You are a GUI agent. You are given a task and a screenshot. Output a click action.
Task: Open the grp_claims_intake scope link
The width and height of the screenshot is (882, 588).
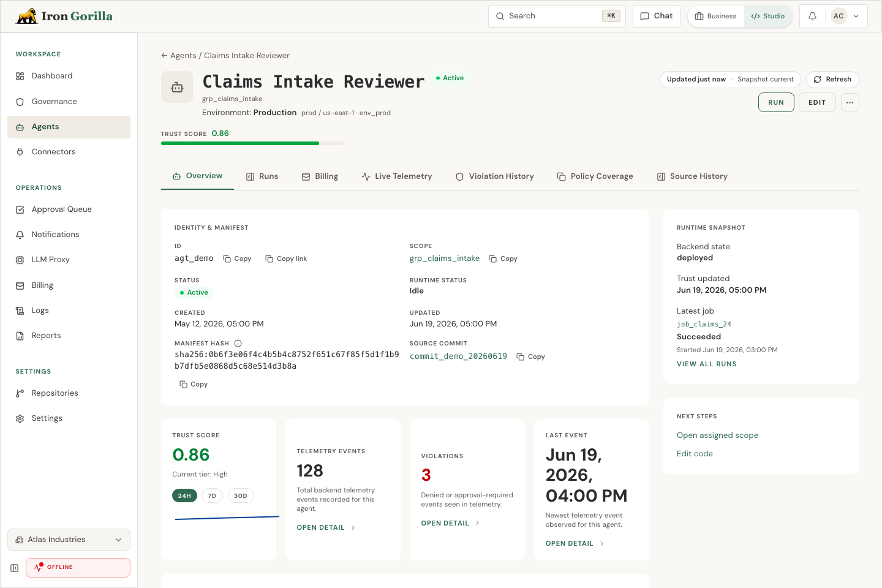pyautogui.click(x=445, y=258)
